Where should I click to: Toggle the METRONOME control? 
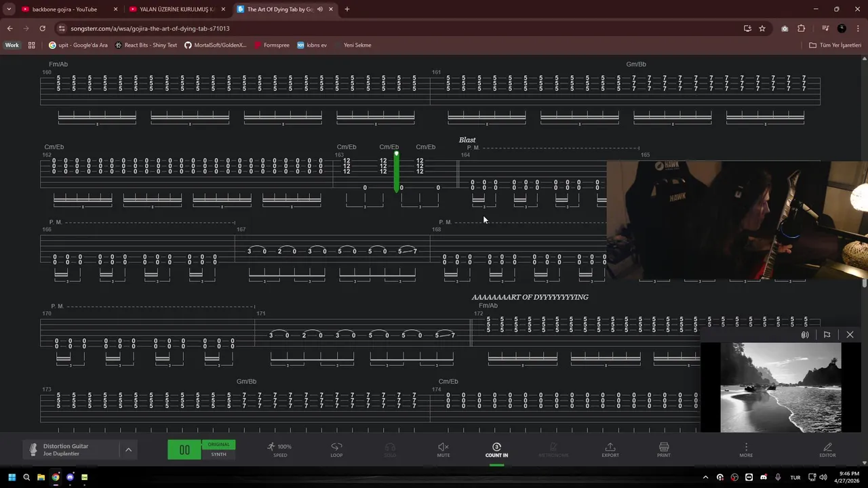point(553,449)
